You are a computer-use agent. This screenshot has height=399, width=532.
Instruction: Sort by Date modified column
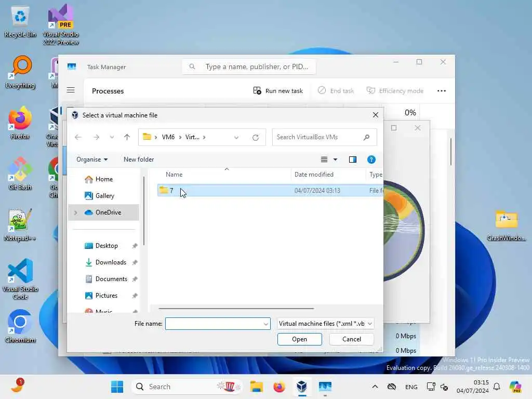pyautogui.click(x=314, y=175)
